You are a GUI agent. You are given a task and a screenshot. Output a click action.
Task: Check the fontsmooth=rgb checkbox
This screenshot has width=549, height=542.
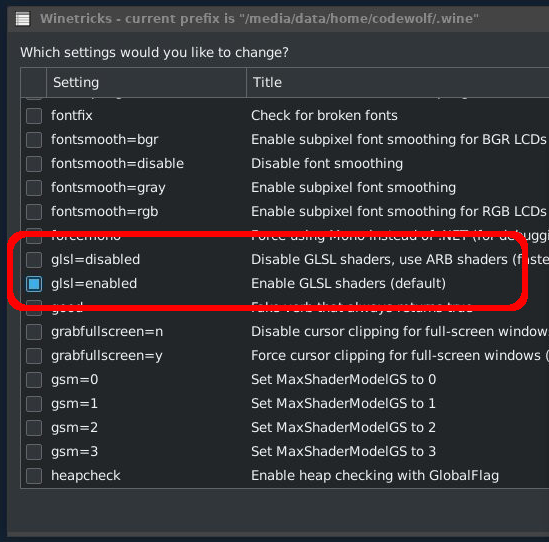click(x=34, y=212)
